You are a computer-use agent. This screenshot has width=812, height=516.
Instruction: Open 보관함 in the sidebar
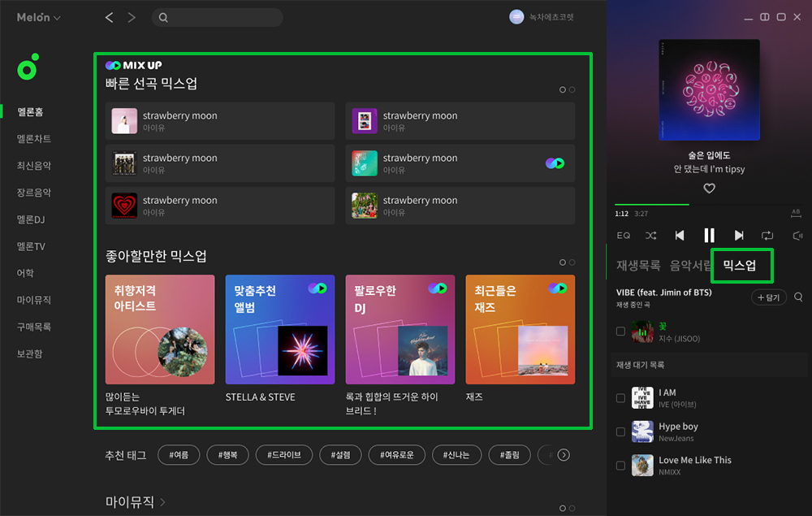pyautogui.click(x=29, y=353)
